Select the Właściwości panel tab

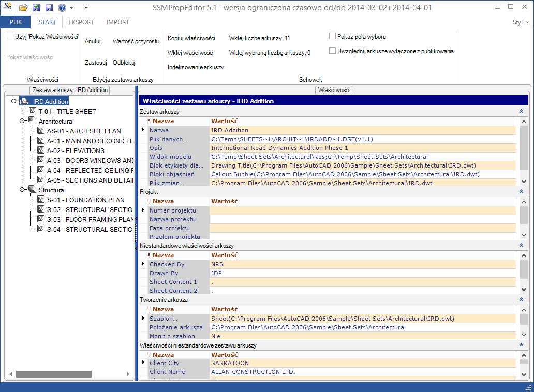[334, 90]
